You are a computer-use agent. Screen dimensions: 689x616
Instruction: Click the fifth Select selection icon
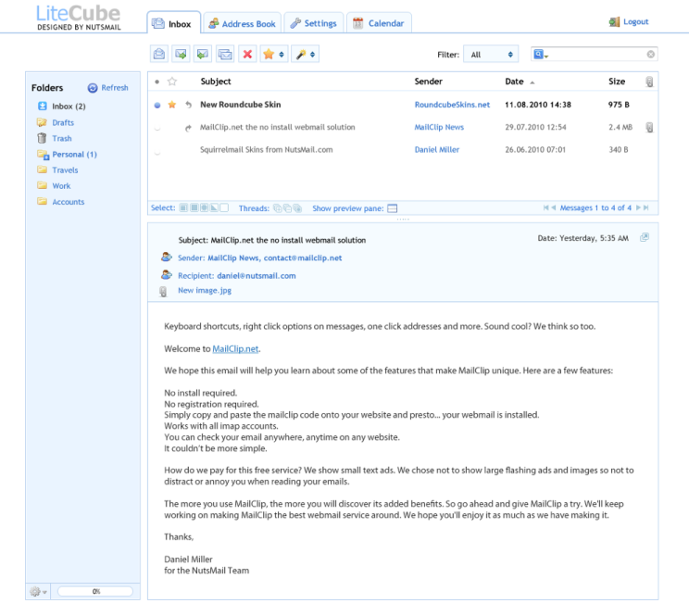coord(224,207)
